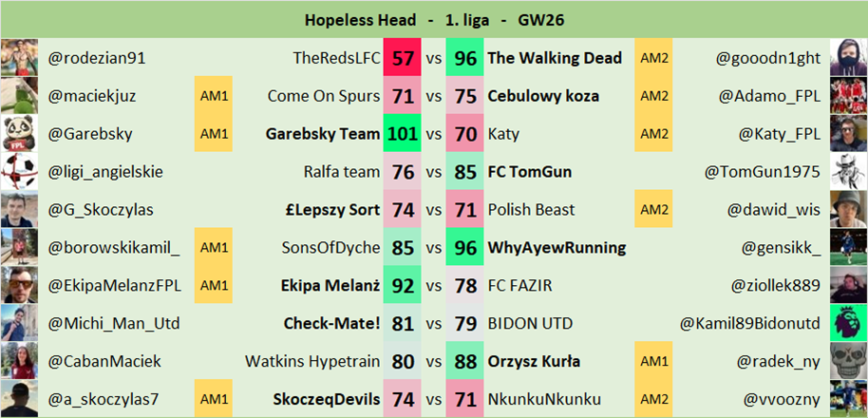Click the skull avatar beside @radek_ny
Viewport: 868px width, 418px height.
point(848,361)
